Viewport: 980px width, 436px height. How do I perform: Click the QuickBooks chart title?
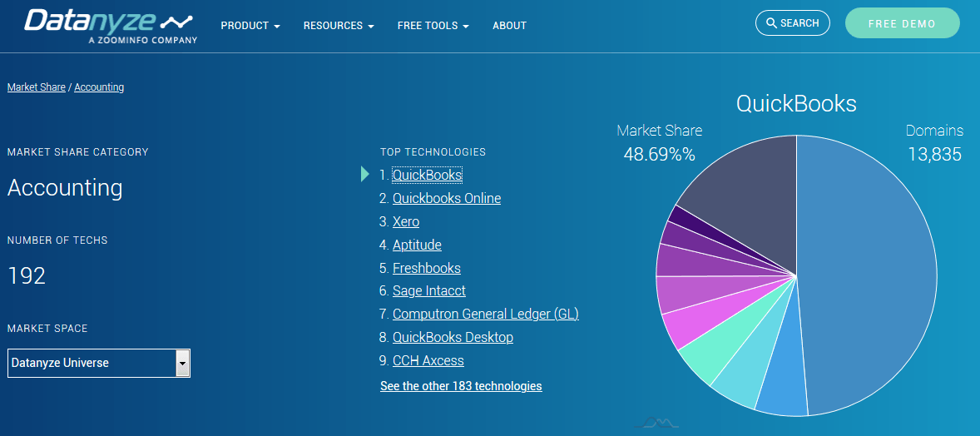pos(796,103)
